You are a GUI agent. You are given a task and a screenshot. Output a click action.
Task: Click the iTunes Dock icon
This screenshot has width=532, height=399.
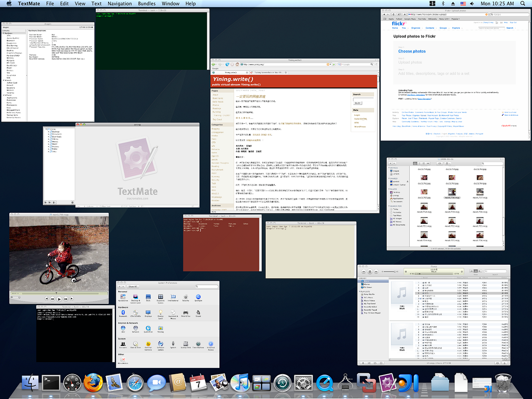240,383
